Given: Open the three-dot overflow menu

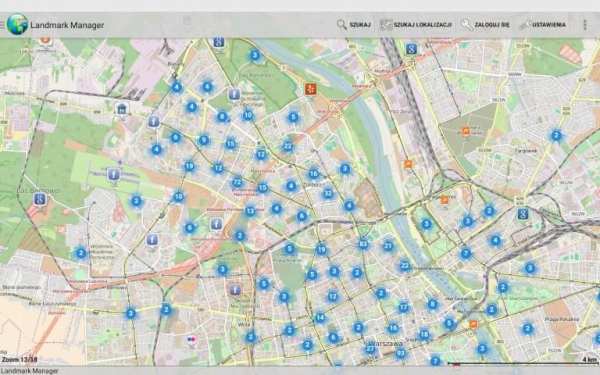Looking at the screenshot, I should (585, 25).
